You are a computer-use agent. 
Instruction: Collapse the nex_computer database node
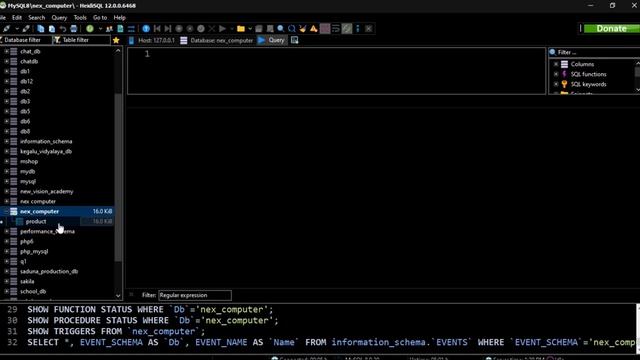pyautogui.click(x=7, y=211)
